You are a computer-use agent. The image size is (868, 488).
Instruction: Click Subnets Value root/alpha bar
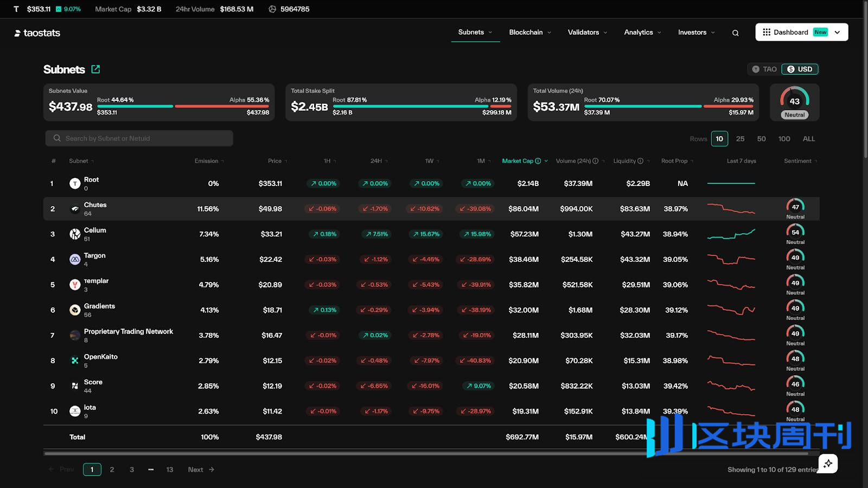coord(183,106)
